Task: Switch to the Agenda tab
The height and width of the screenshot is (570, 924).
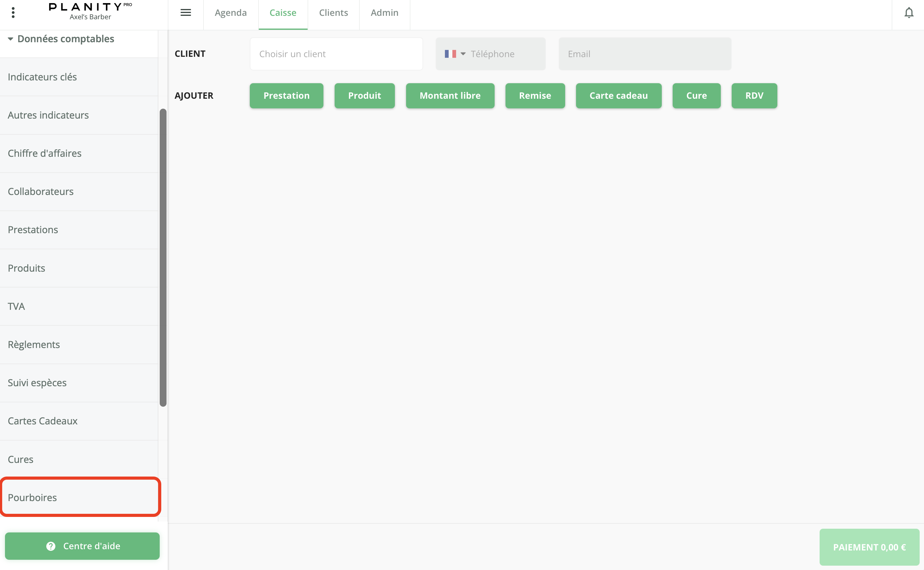Action: click(231, 13)
